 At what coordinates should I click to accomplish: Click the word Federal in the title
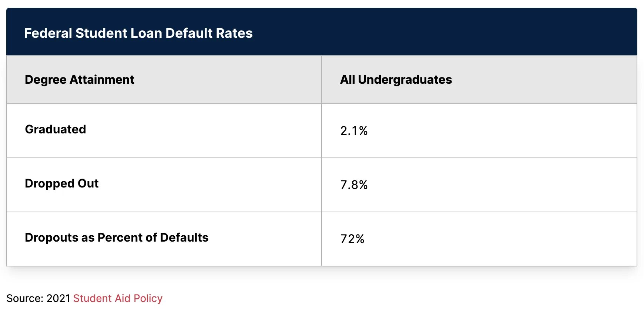point(48,33)
